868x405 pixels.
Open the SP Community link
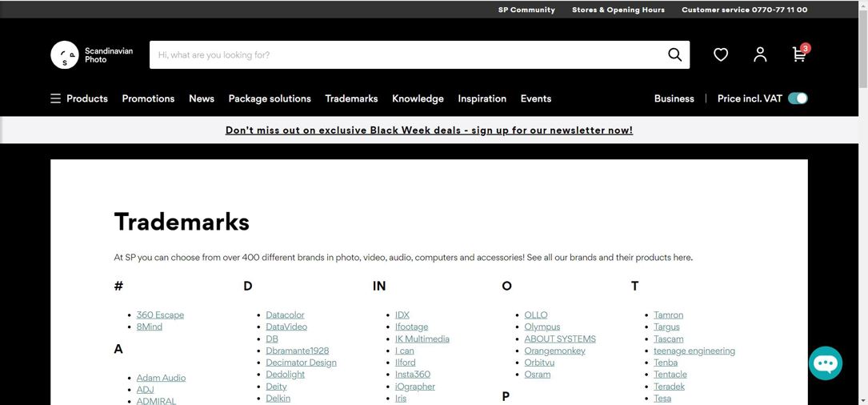click(x=526, y=10)
